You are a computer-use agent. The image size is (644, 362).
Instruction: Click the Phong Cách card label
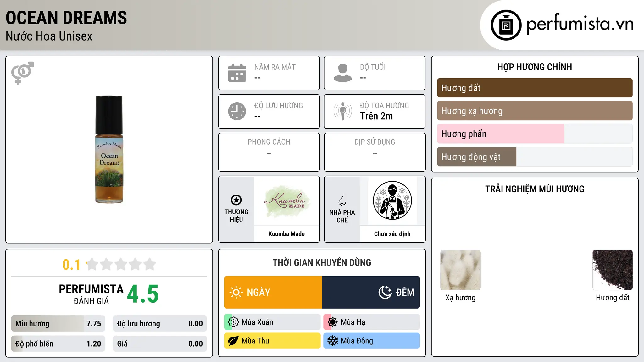tap(269, 142)
